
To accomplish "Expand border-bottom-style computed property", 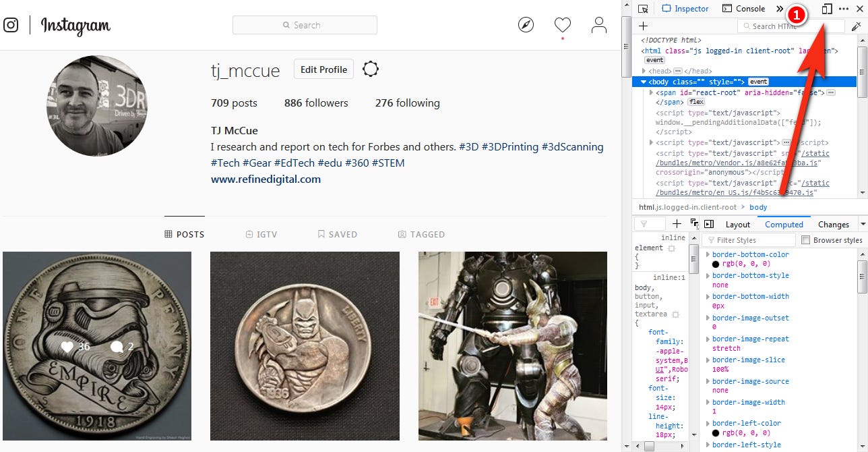I will [x=708, y=276].
